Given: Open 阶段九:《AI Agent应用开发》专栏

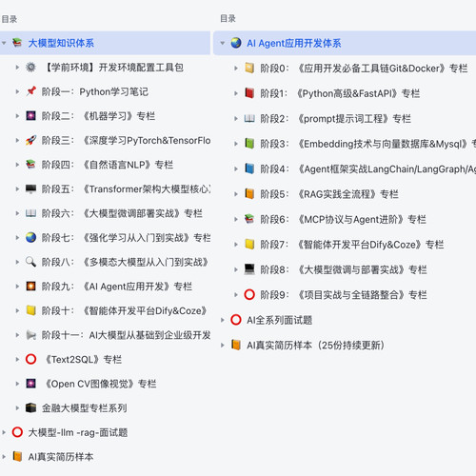Looking at the screenshot, I should point(117,287).
